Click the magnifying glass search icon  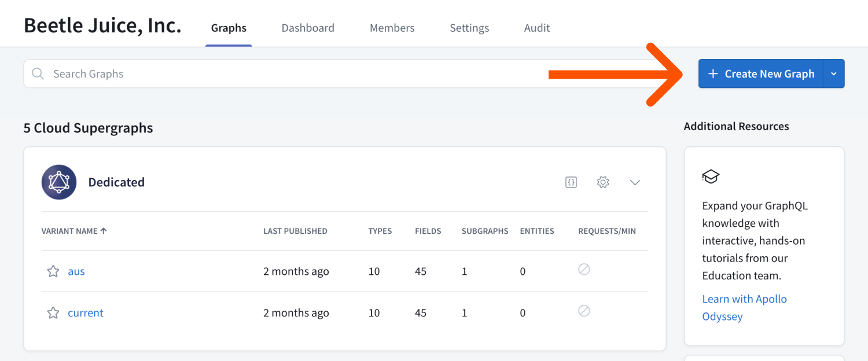tap(37, 73)
